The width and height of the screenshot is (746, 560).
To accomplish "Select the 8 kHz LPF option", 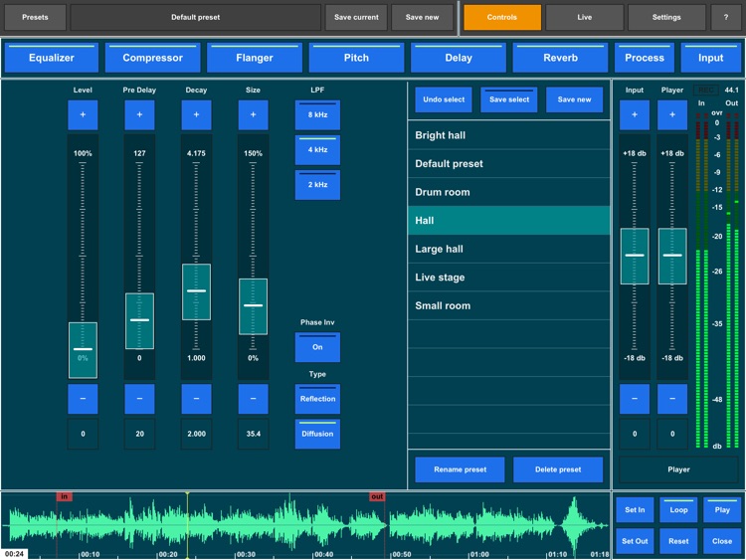I will tap(317, 114).
